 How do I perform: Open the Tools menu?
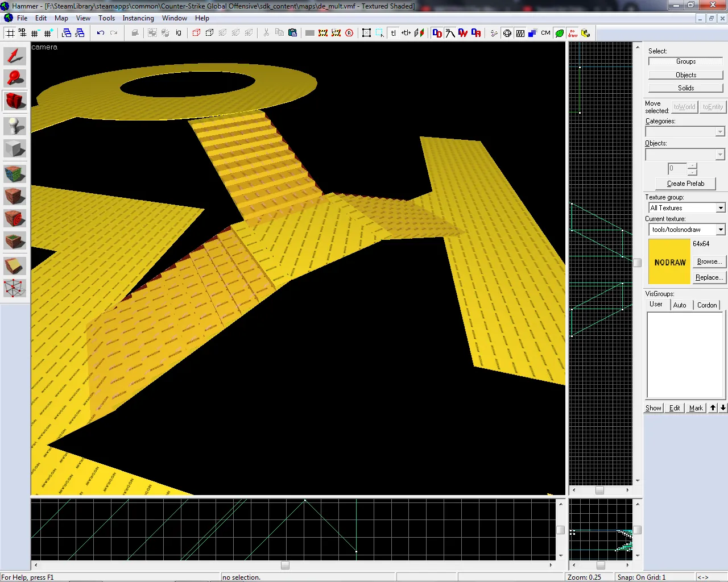[x=107, y=18]
